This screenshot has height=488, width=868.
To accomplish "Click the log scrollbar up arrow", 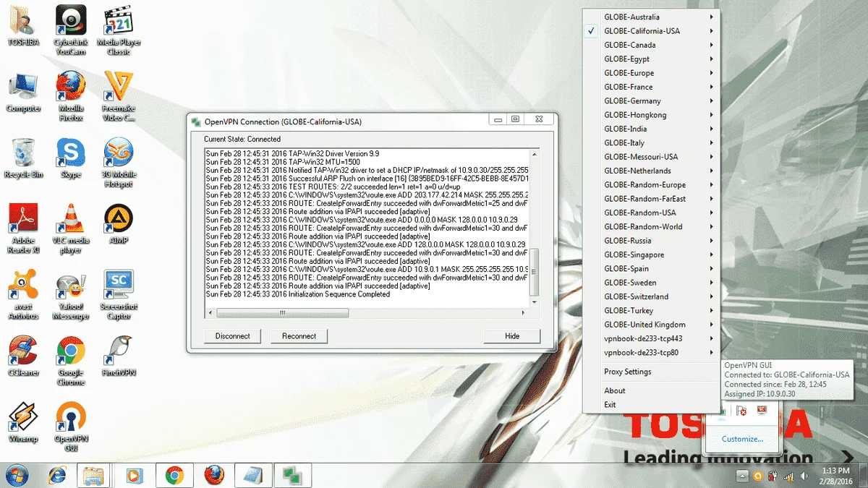I will pyautogui.click(x=535, y=153).
